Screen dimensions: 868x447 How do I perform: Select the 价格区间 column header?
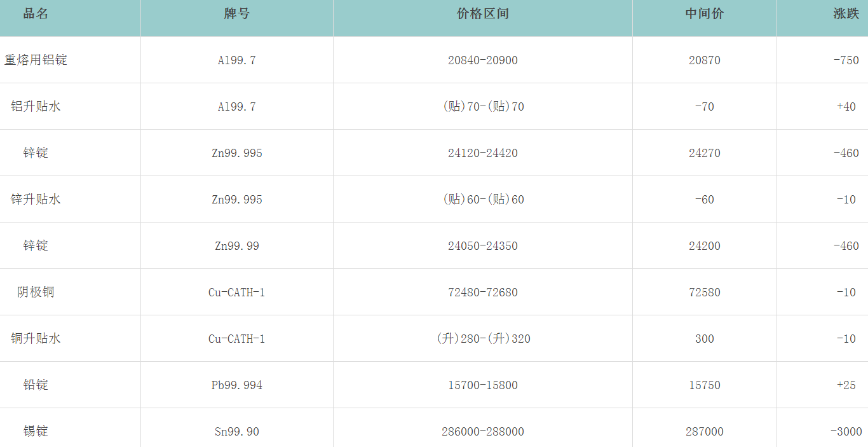point(482,14)
